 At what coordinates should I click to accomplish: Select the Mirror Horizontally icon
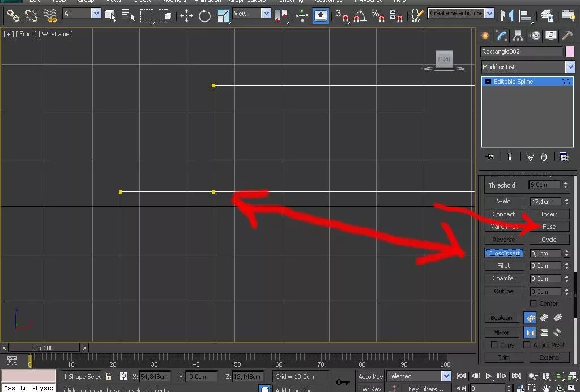pos(530,333)
